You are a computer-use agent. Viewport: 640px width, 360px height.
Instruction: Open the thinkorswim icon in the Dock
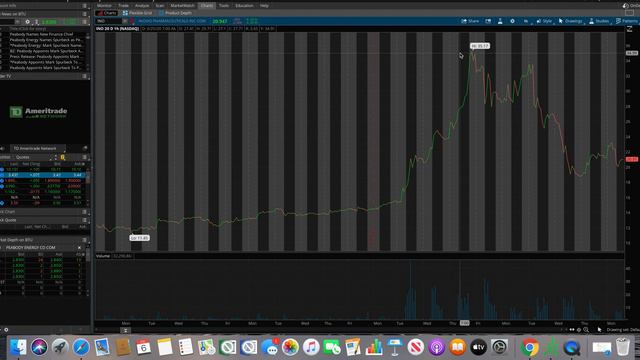pyautogui.click(x=551, y=347)
